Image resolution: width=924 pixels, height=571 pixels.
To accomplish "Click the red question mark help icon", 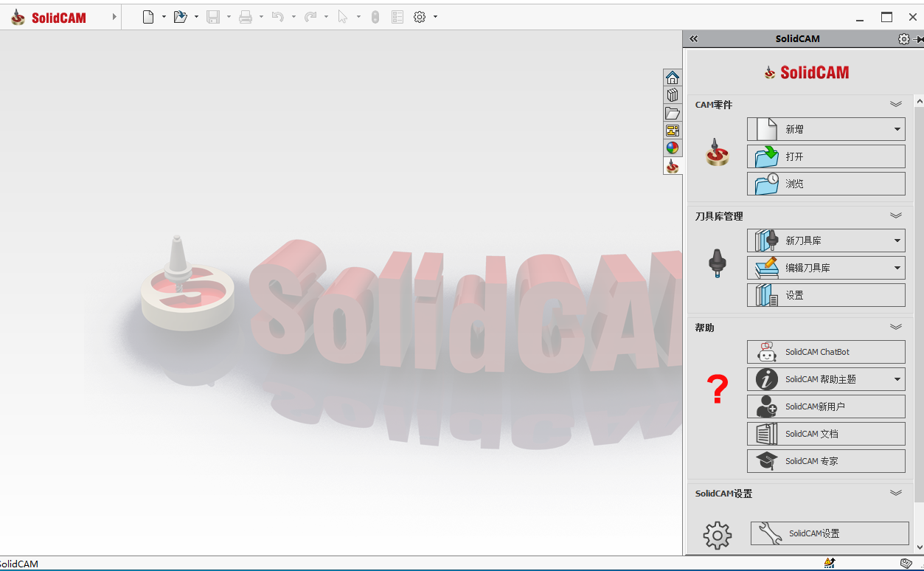I will tap(718, 389).
